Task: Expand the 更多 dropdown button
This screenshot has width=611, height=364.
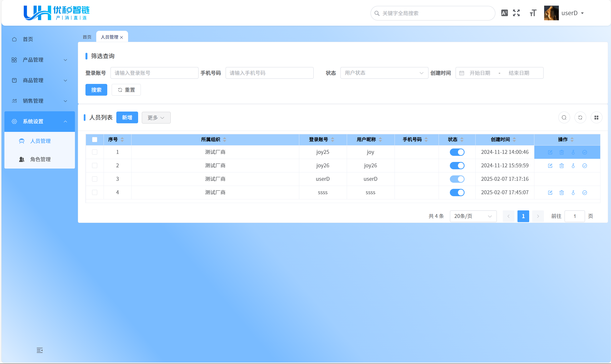Action: click(x=156, y=118)
